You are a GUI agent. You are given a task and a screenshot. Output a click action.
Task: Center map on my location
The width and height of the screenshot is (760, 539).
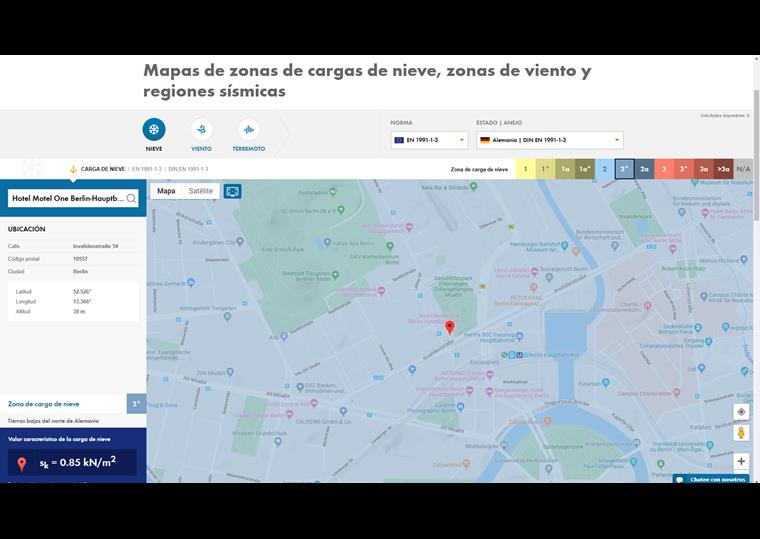(x=741, y=412)
